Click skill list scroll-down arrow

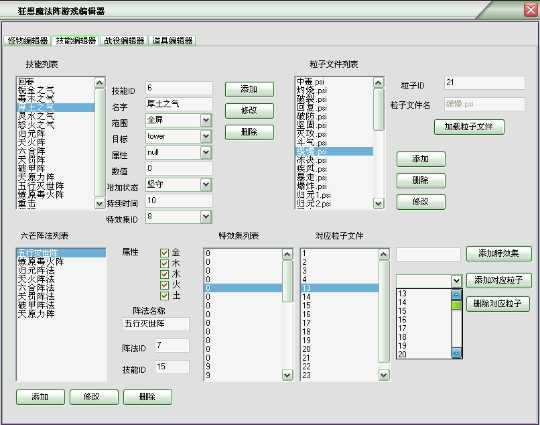point(100,204)
